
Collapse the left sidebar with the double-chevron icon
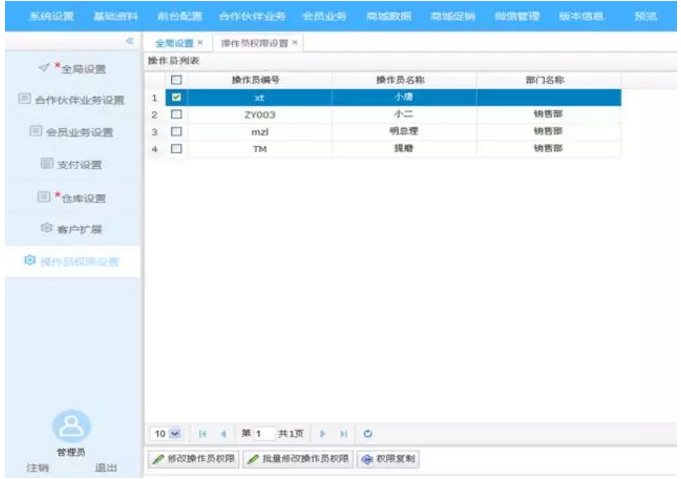(x=129, y=41)
